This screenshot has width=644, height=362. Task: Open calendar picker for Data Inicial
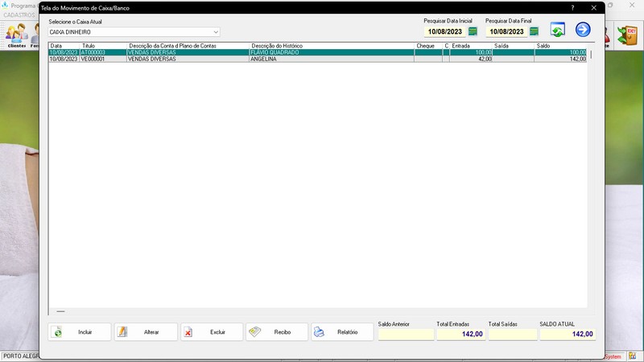[473, 31]
